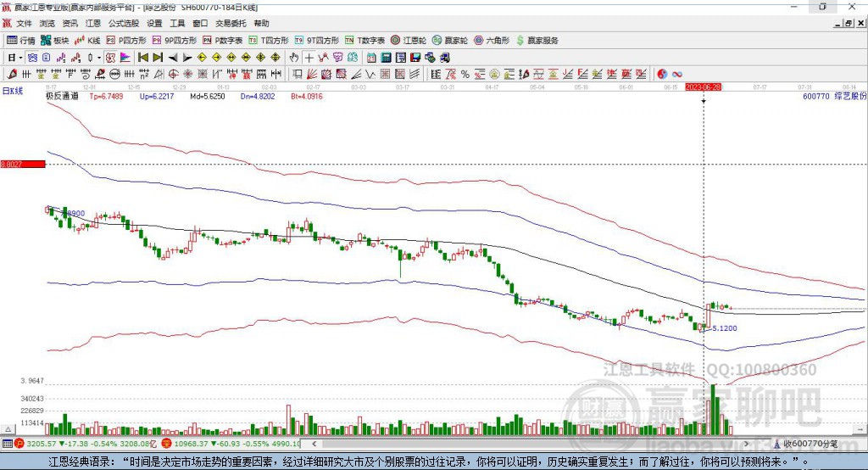This screenshot has height=470, width=868.
Task: Open the 帮助 menu
Action: point(261,23)
